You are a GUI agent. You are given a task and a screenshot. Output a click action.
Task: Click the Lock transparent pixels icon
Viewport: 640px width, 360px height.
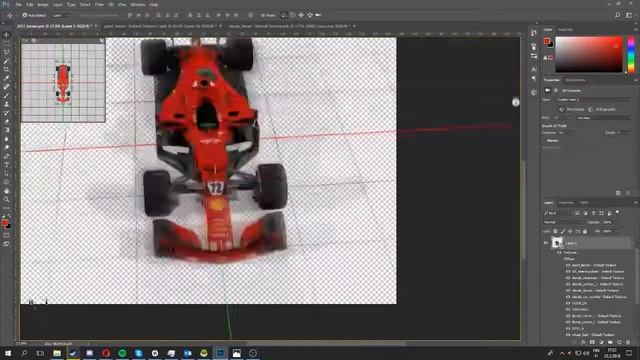pos(556,231)
